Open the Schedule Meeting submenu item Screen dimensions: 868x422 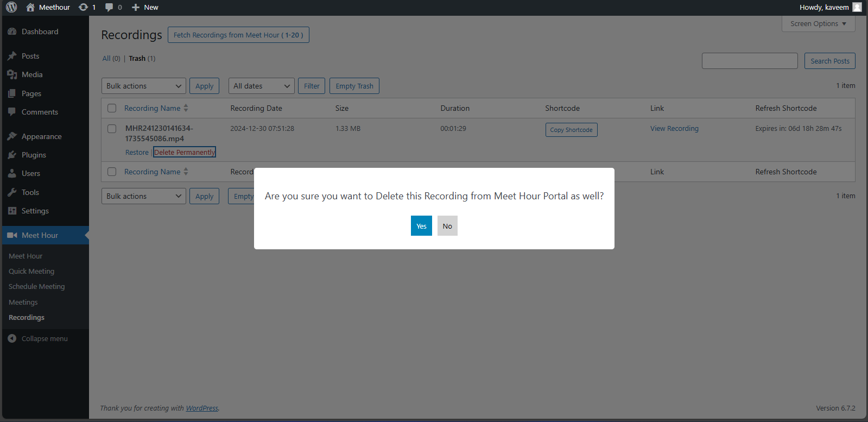(37, 286)
